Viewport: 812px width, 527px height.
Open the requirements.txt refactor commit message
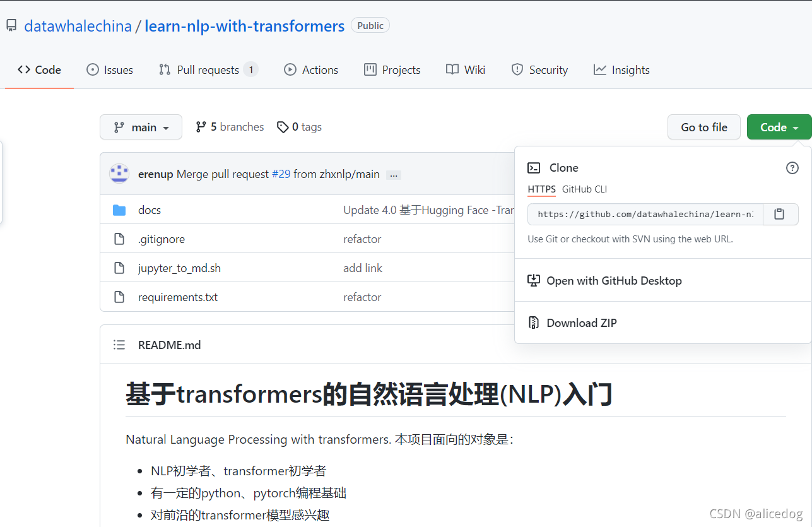click(362, 297)
